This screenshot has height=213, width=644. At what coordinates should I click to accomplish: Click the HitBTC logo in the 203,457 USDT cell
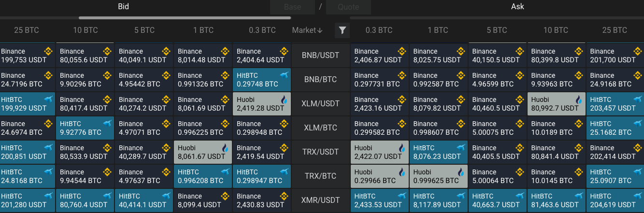click(638, 99)
